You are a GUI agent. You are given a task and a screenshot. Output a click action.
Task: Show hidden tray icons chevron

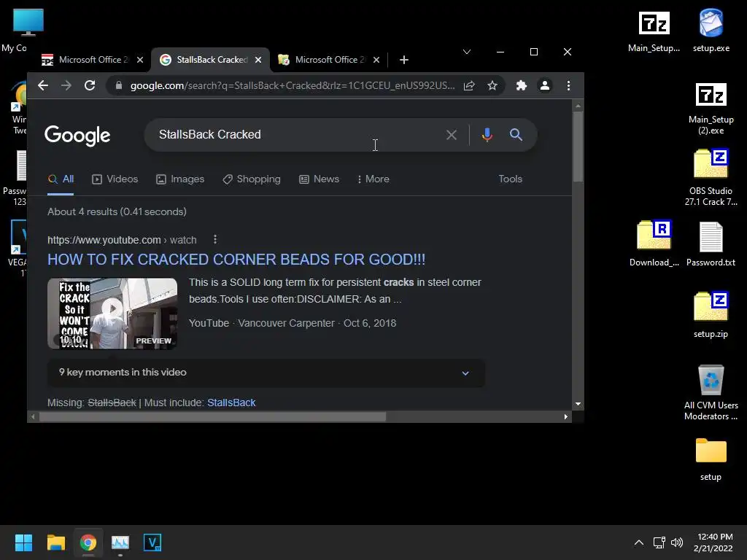(x=639, y=542)
